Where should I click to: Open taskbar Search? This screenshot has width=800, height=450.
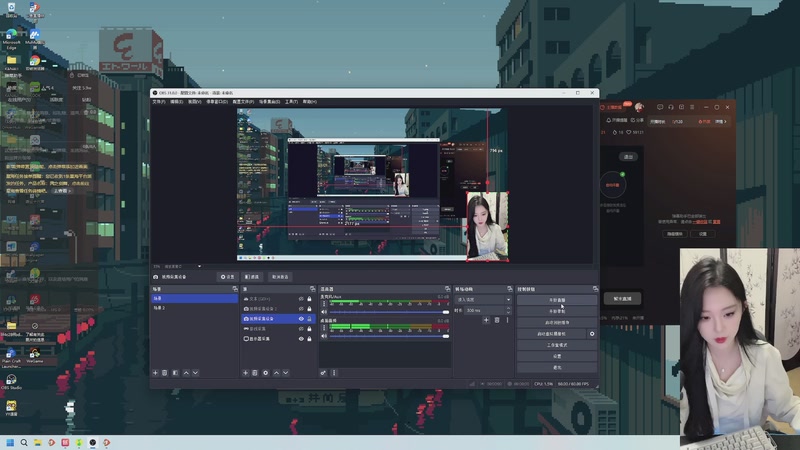[23, 442]
